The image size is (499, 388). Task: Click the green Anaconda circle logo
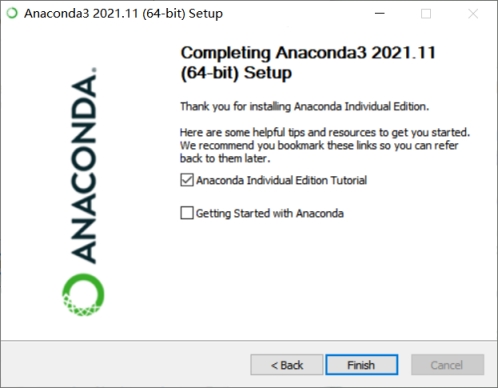point(83,295)
